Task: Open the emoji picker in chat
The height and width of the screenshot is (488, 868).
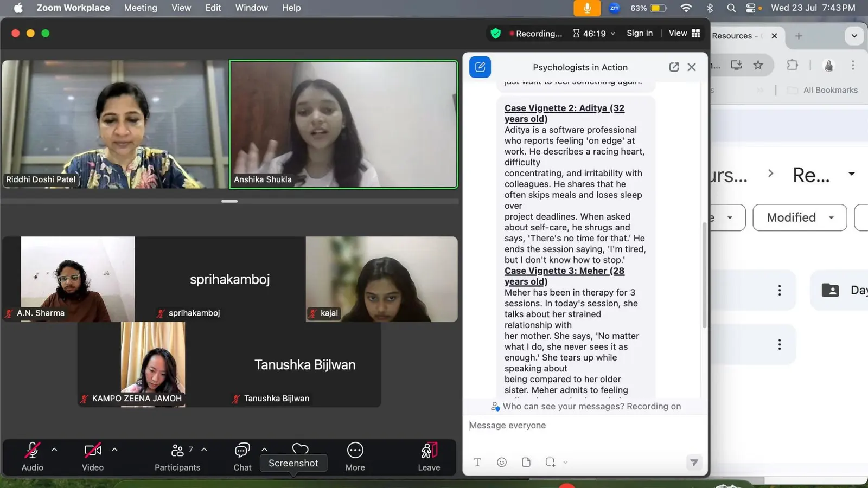Action: tap(502, 462)
